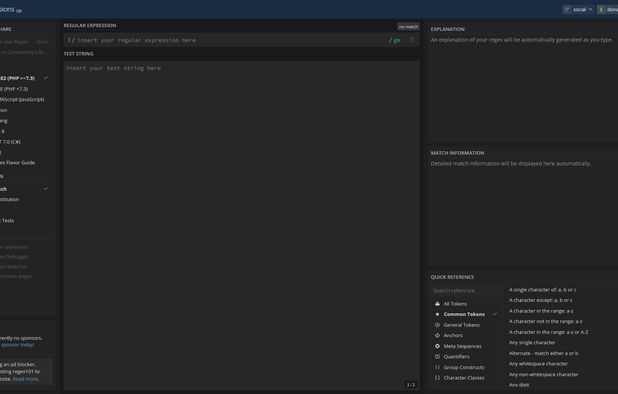Viewport: 618px width, 394px height.
Task: Select the Anchors category icon
Action: [x=437, y=336]
